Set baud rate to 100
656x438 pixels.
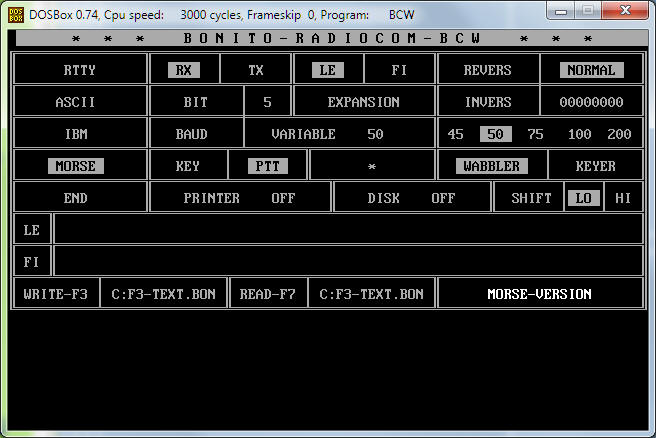[579, 134]
